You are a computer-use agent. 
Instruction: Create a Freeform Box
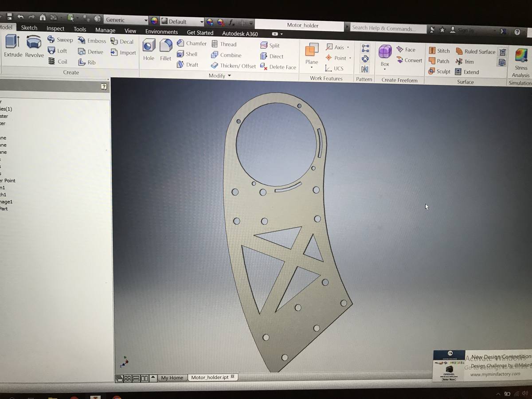pos(385,56)
